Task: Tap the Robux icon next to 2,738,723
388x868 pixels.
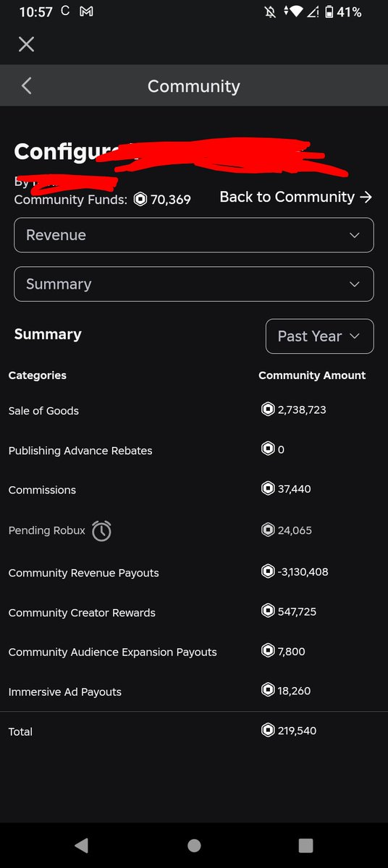Action: 268,409
